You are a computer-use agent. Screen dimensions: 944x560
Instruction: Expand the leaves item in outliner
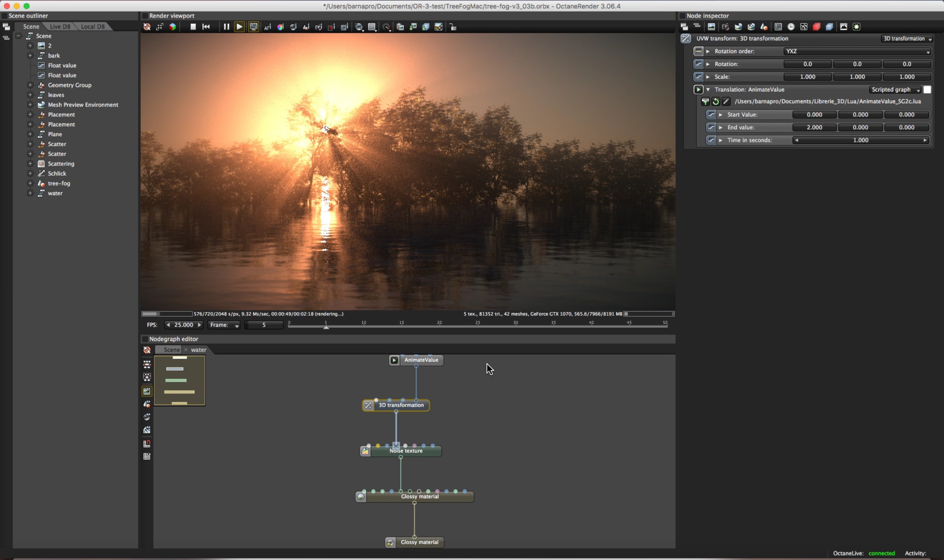point(30,95)
